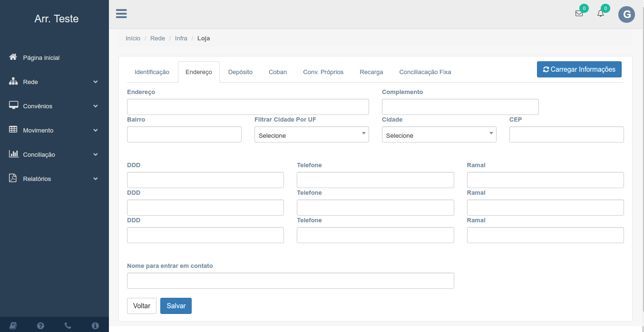Open the Cidade dropdown
Viewport: 644px width, 332px height.
[439, 135]
